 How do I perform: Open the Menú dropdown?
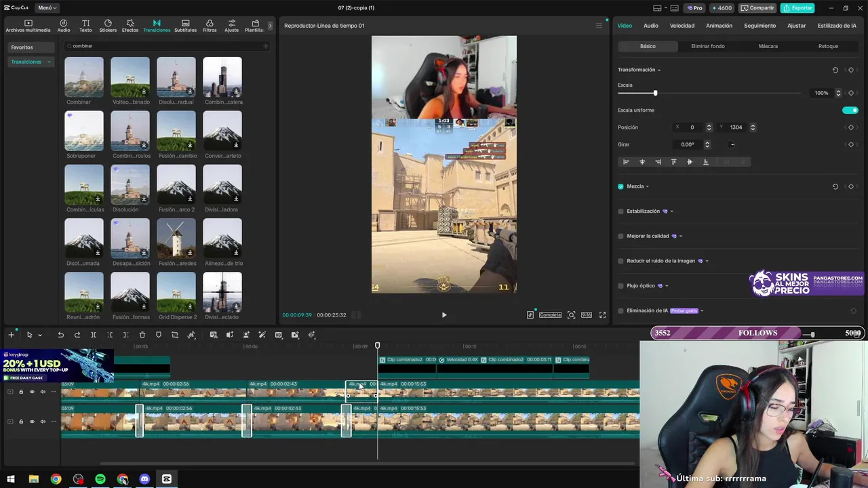(x=47, y=8)
